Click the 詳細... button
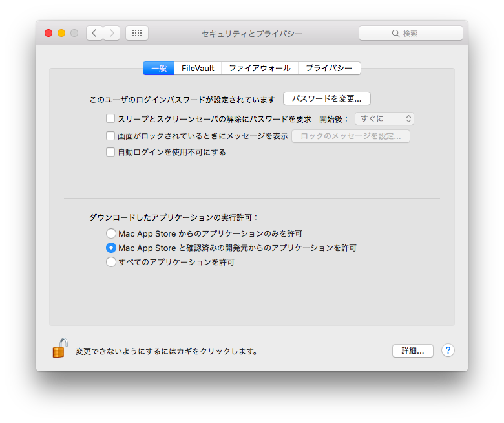504x423 pixels. (413, 351)
